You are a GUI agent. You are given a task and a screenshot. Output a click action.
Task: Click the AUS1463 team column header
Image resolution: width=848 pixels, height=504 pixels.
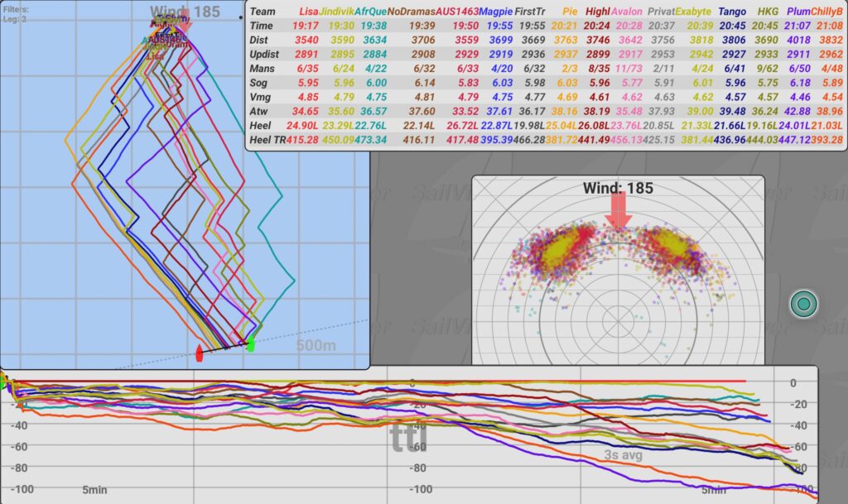457,12
